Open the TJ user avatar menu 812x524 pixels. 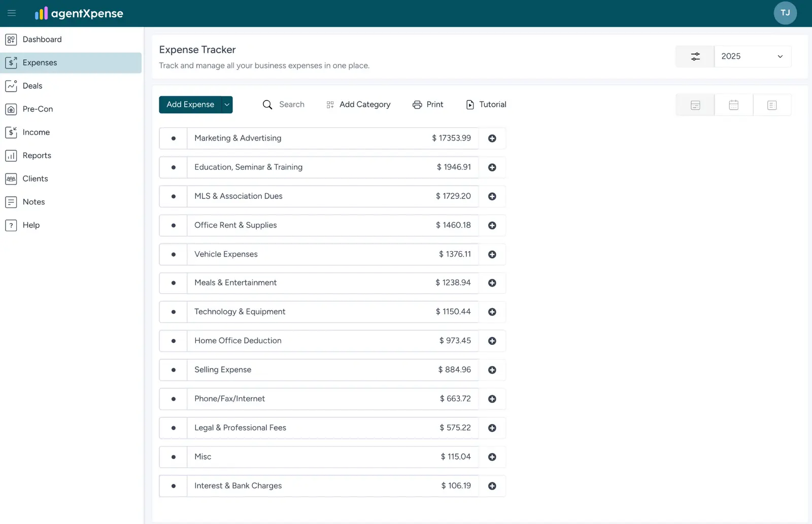[785, 13]
